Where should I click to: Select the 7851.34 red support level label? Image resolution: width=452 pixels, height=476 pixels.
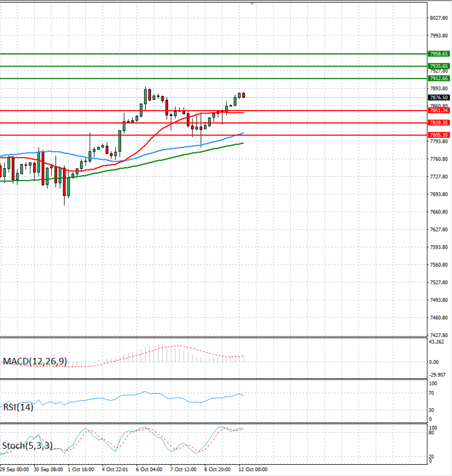pyautogui.click(x=438, y=110)
